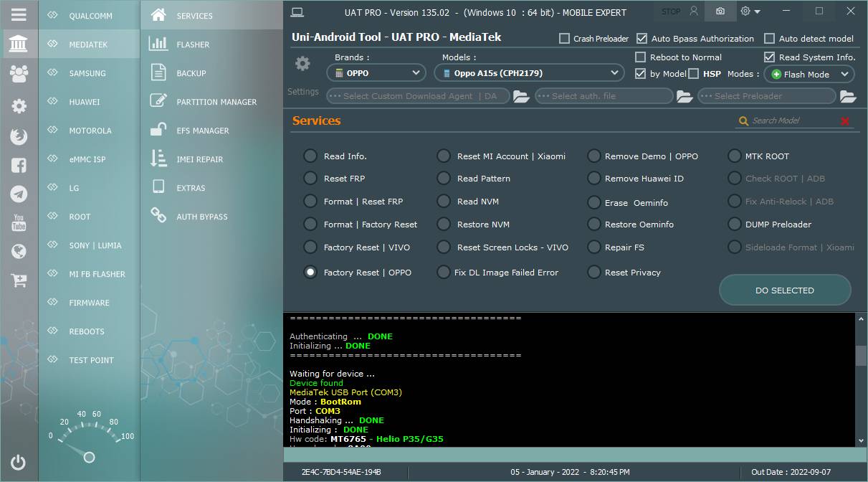Open Services panel
The image size is (868, 482).
(x=211, y=16)
